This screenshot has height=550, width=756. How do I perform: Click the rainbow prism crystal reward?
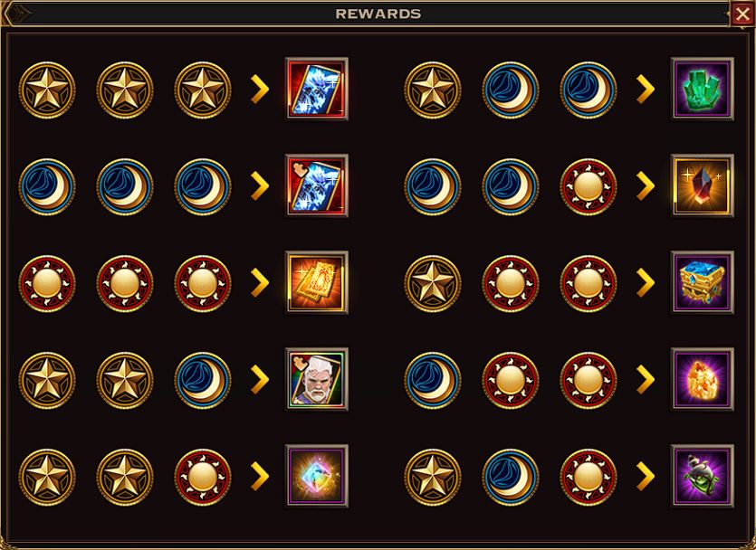(316, 476)
